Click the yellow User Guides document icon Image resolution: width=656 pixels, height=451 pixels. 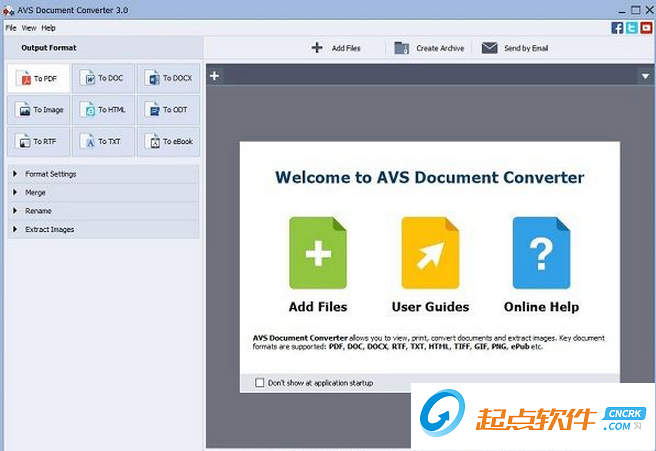430,253
